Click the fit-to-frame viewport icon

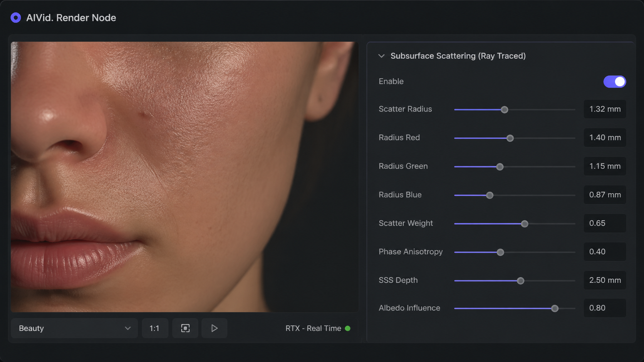click(185, 328)
